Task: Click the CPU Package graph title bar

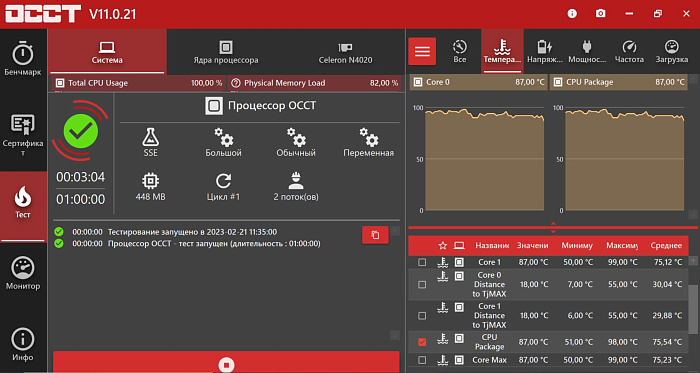Action: coord(618,82)
